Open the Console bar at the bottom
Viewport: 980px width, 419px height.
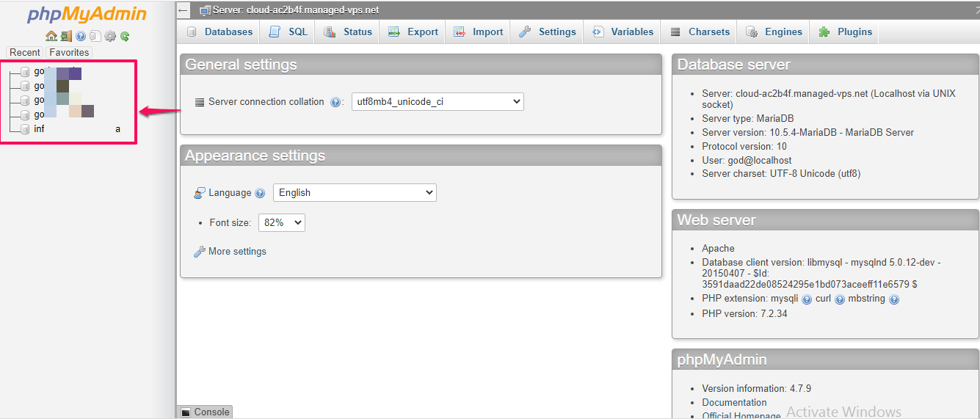click(x=205, y=412)
